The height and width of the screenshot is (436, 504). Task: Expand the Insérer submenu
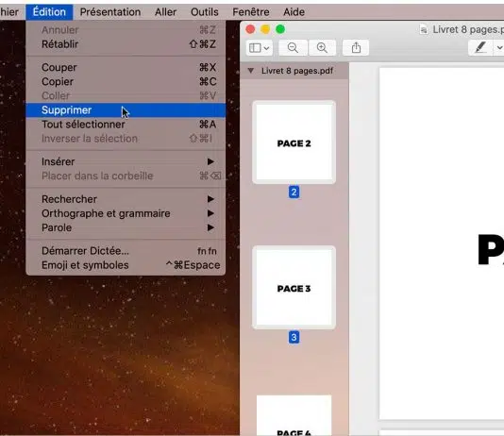[x=126, y=161]
